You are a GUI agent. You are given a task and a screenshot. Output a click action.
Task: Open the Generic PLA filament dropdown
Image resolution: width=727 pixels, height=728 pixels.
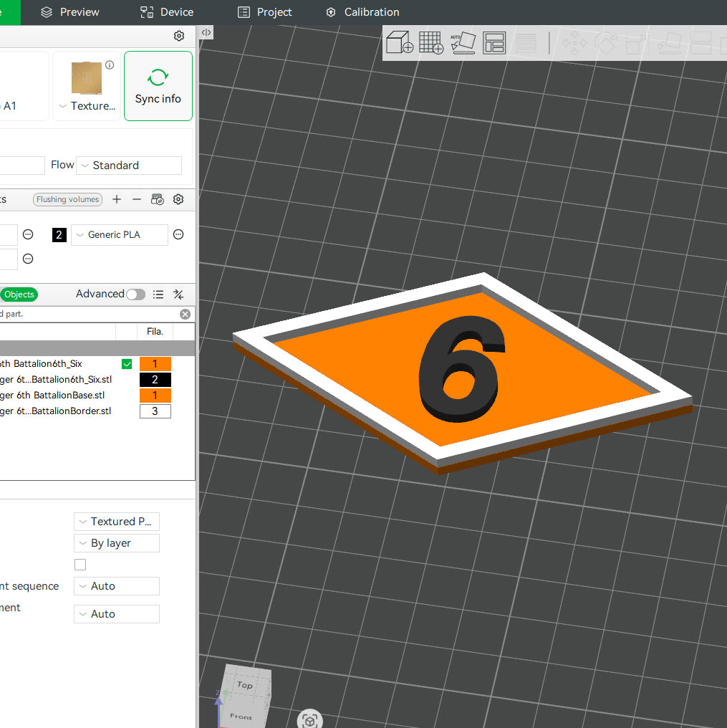pos(120,235)
